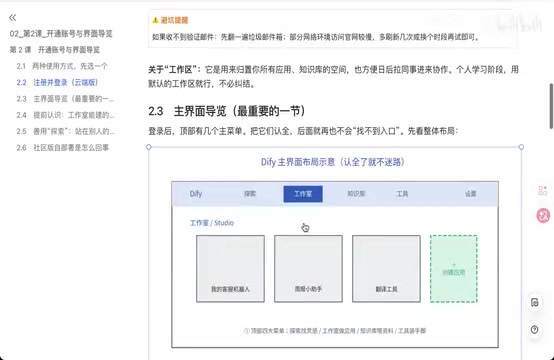
Task: Click diagram title Dify 主界面布局示意
Action: coord(332,162)
